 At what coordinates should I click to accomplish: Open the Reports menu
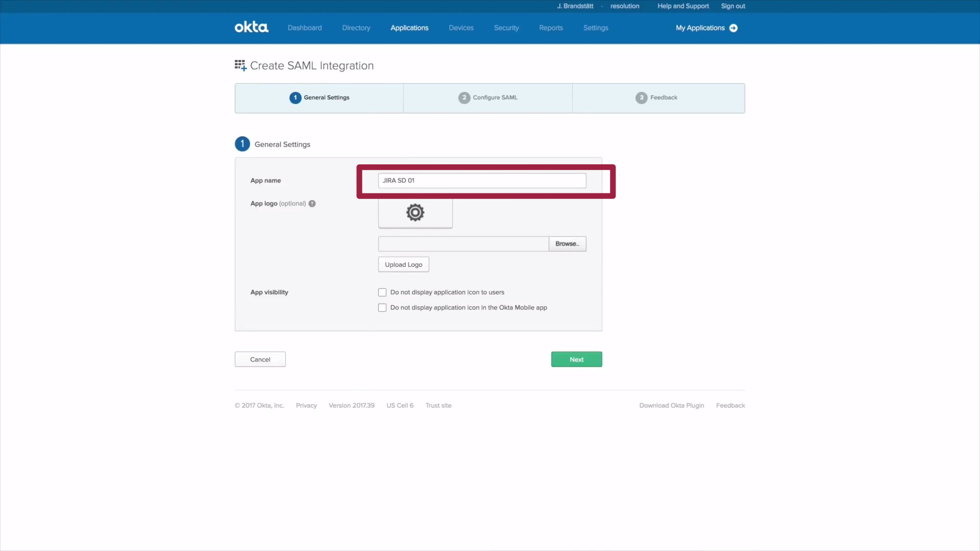coord(551,28)
